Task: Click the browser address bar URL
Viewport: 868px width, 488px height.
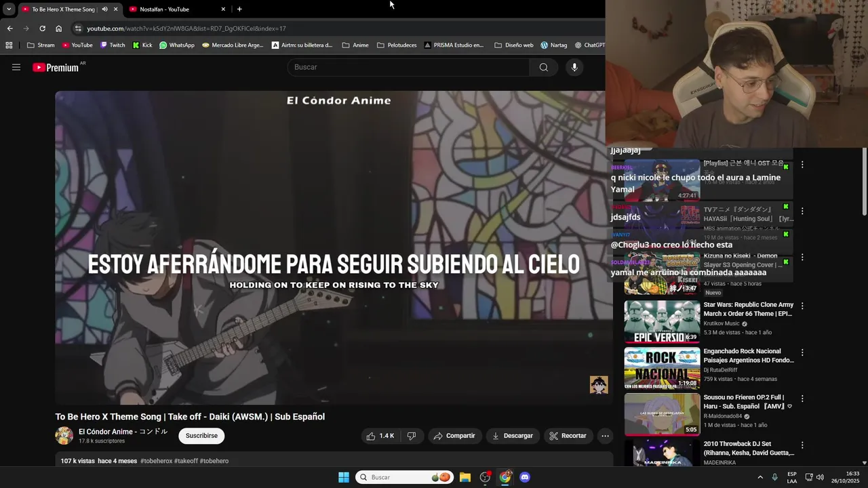Action: click(186, 28)
